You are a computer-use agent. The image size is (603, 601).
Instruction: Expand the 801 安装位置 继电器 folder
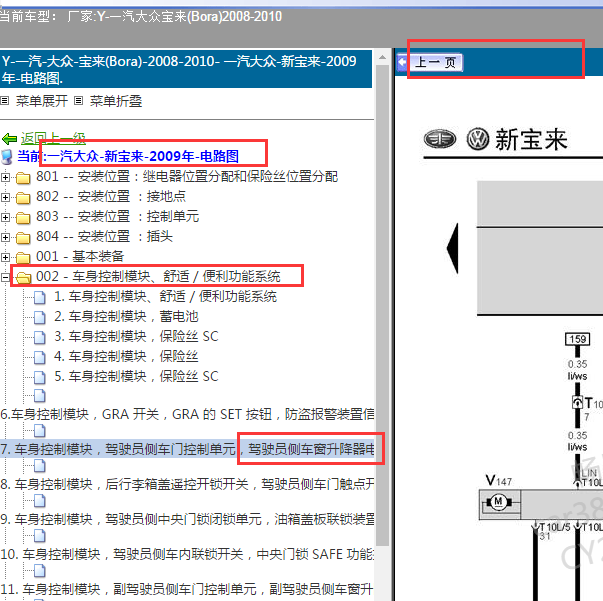click(5, 177)
